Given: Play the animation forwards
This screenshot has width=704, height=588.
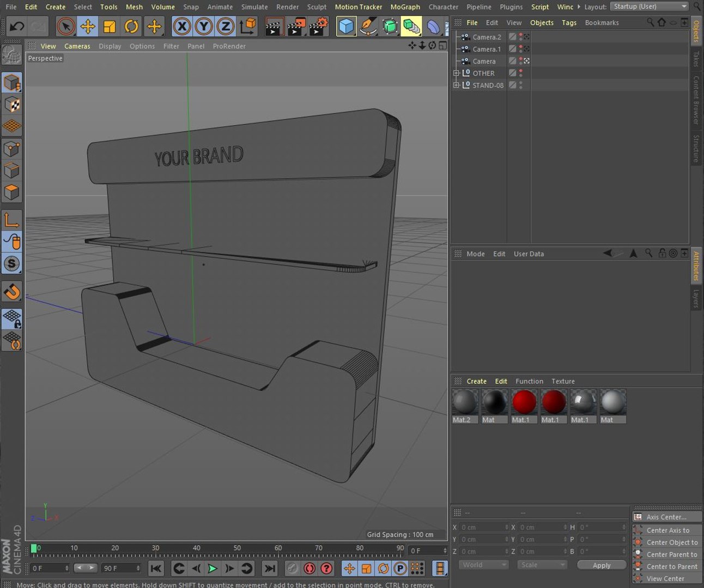Looking at the screenshot, I should pyautogui.click(x=213, y=568).
